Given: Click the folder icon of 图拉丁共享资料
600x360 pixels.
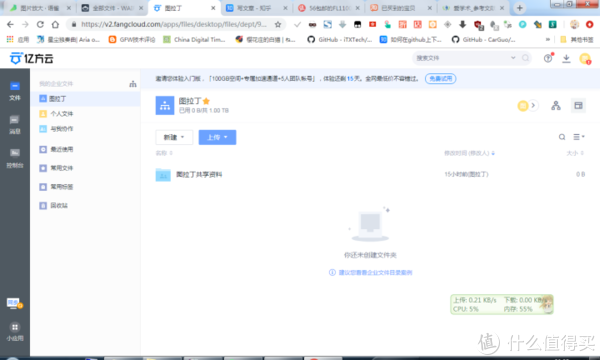Looking at the screenshot, I should (x=163, y=174).
